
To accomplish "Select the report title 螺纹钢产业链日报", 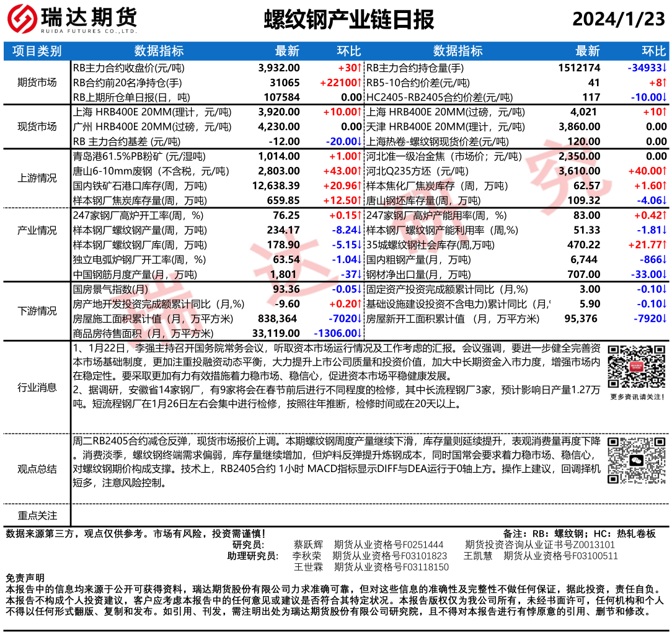I will 349,19.
